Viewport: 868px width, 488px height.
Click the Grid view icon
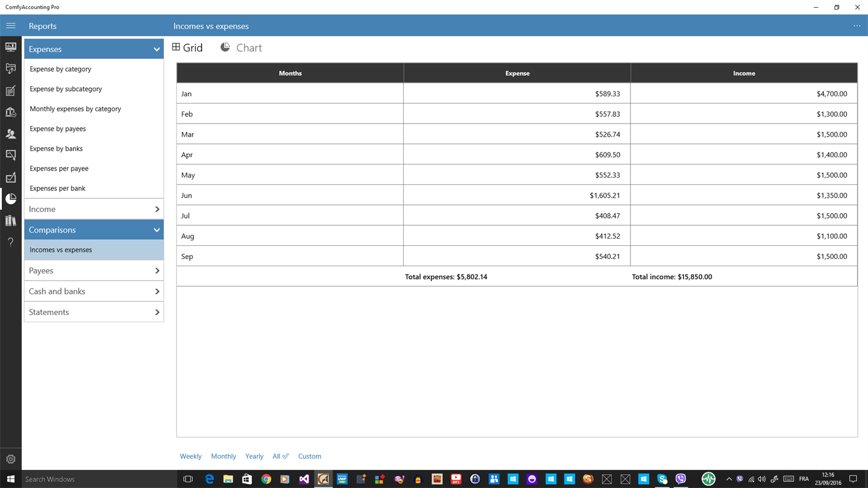176,47
